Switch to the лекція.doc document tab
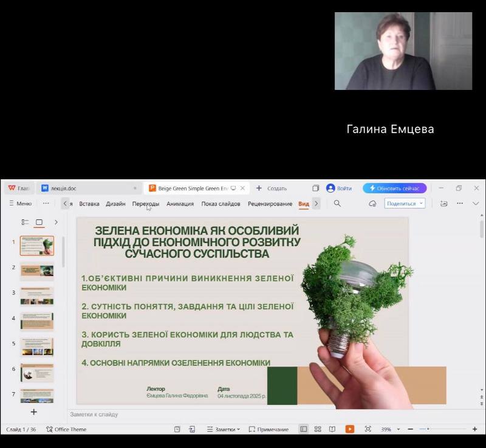This screenshot has width=486, height=448. [88, 188]
